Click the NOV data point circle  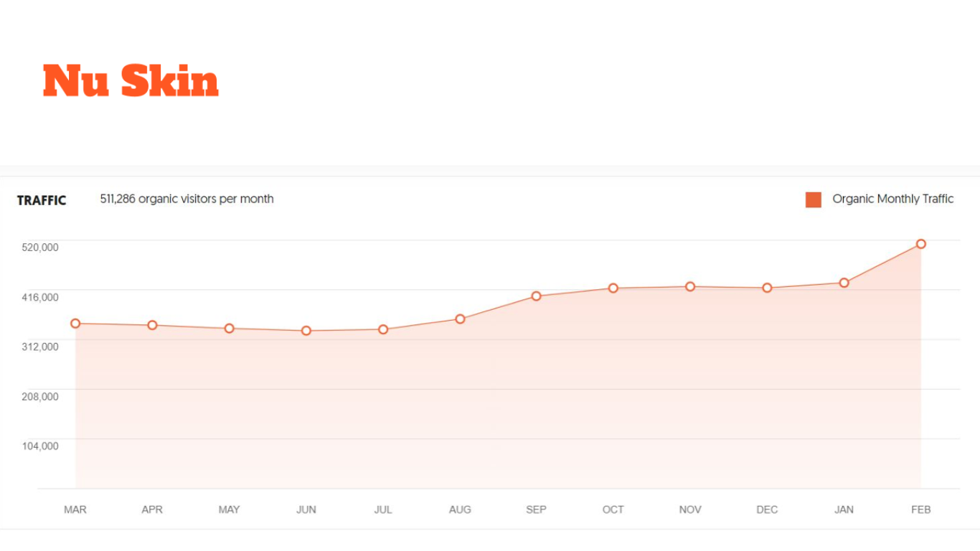[x=690, y=286]
